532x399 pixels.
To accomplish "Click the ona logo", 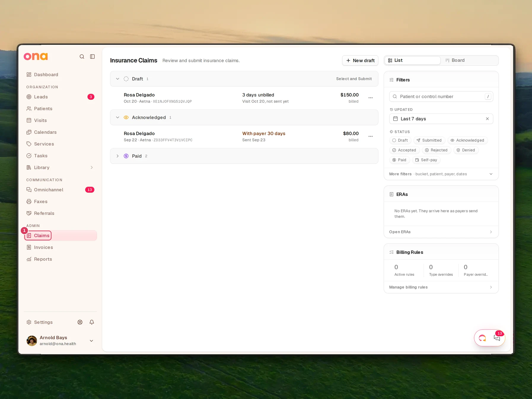I will [x=36, y=56].
